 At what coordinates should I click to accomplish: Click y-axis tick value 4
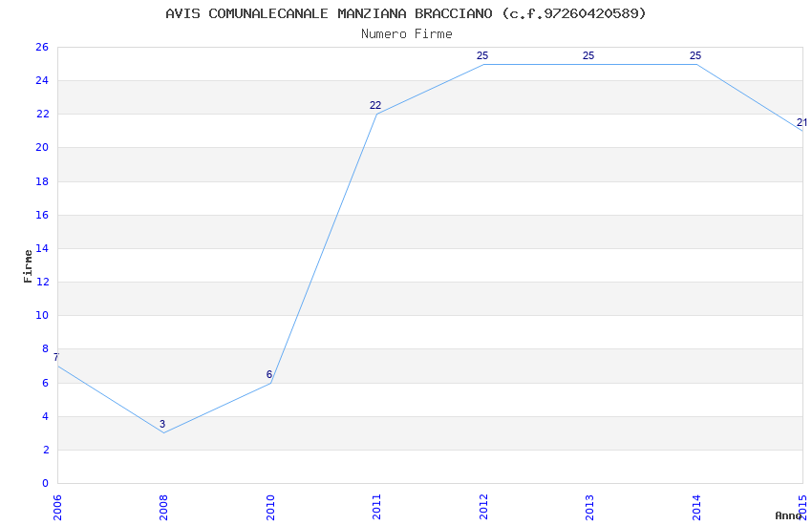[46, 416]
